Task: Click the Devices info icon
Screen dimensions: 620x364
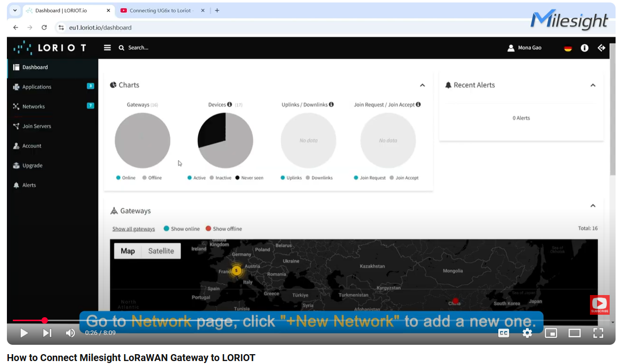Action: click(x=230, y=104)
